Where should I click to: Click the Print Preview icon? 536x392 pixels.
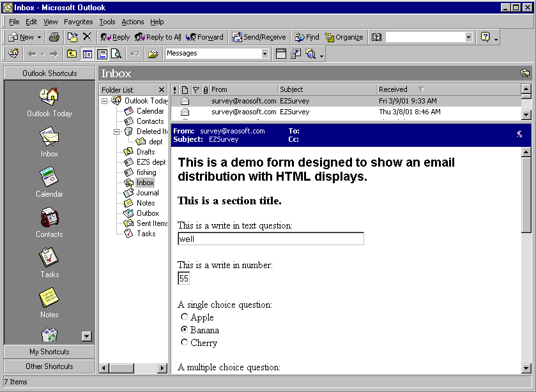tap(116, 54)
